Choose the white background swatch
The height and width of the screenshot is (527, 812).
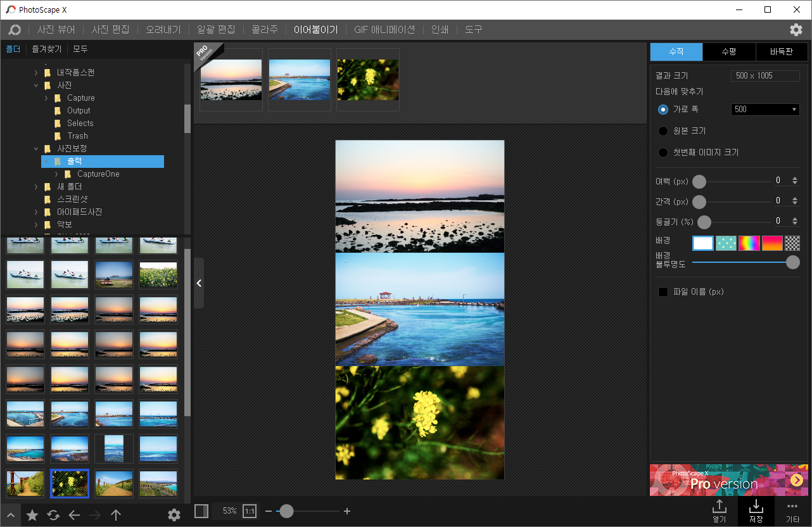coord(703,243)
